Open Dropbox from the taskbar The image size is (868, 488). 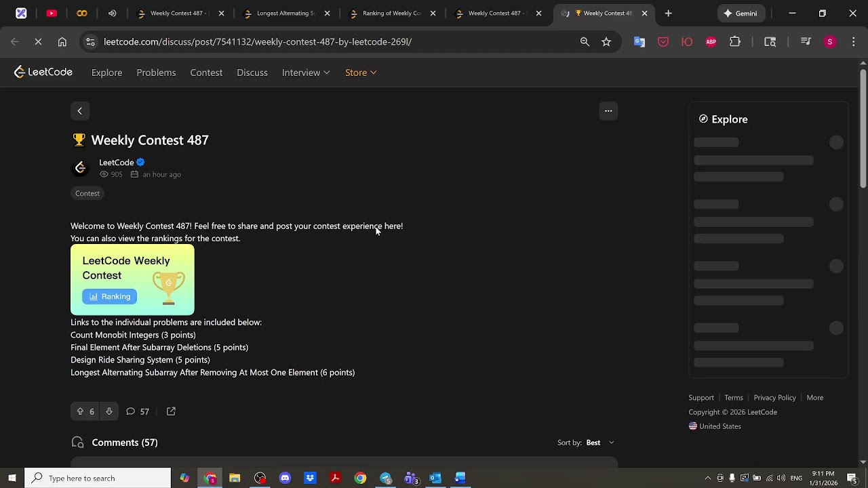(x=310, y=478)
